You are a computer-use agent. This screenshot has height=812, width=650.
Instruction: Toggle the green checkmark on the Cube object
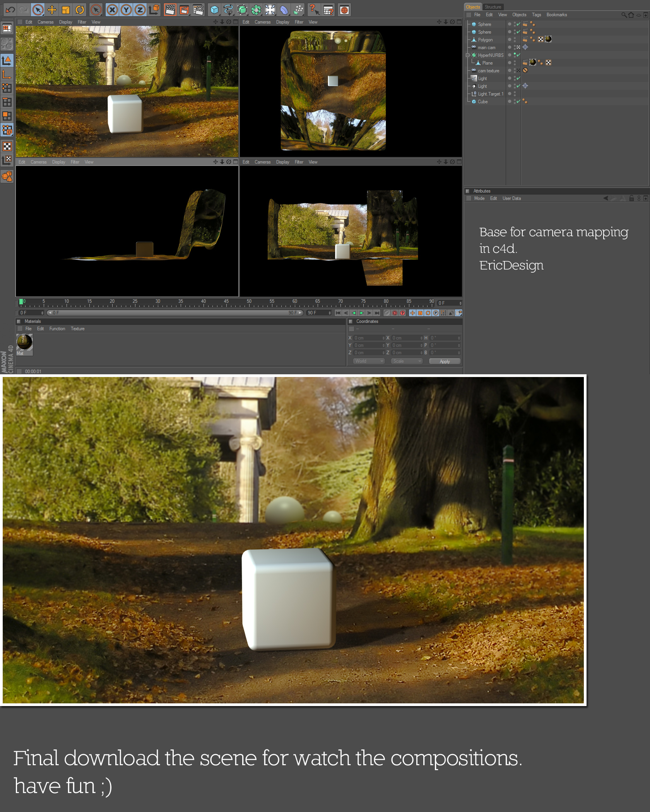click(x=518, y=102)
